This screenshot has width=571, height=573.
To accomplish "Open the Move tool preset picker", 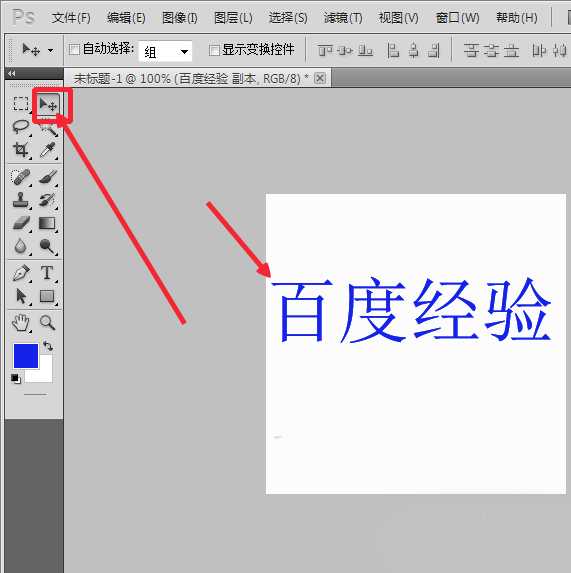I will (50, 50).
